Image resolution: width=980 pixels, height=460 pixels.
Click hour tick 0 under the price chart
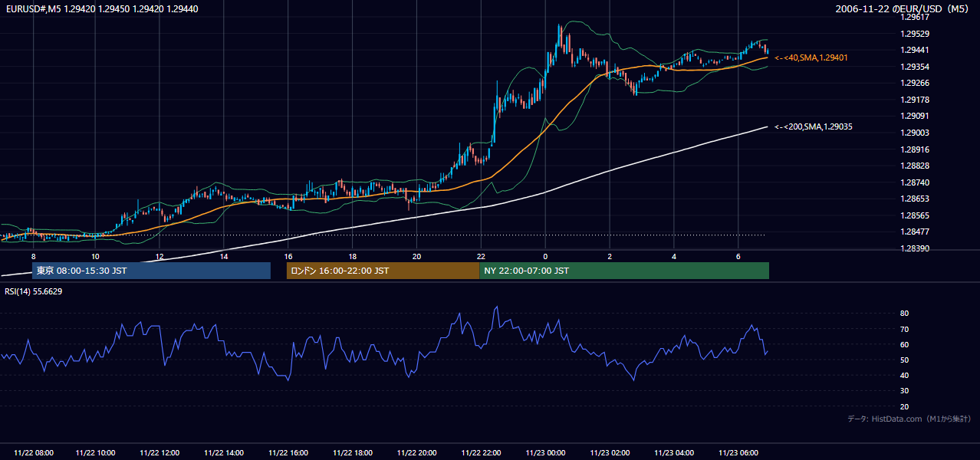point(544,256)
